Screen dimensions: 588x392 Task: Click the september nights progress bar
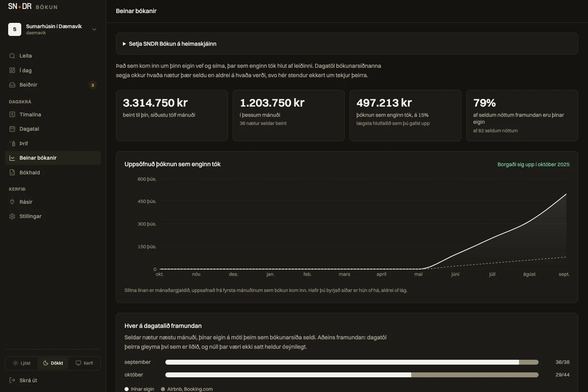click(x=352, y=362)
